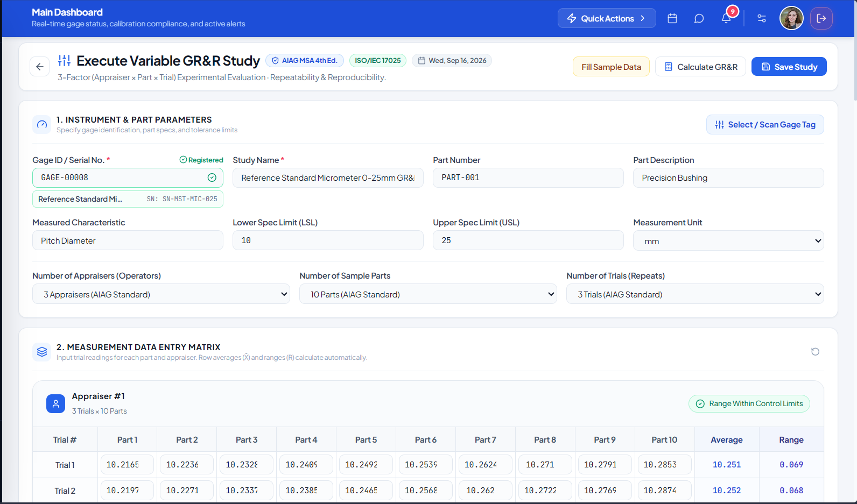Image resolution: width=857 pixels, height=504 pixels.
Task: Click the Average column header
Action: tap(727, 440)
